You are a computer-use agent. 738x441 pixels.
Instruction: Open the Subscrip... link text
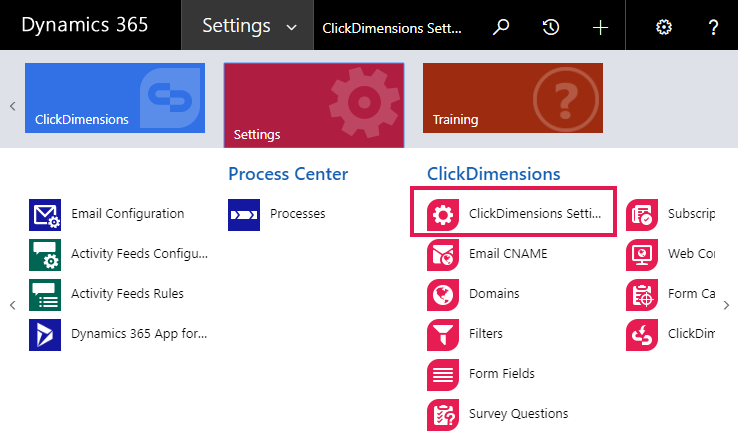pyautogui.click(x=691, y=214)
